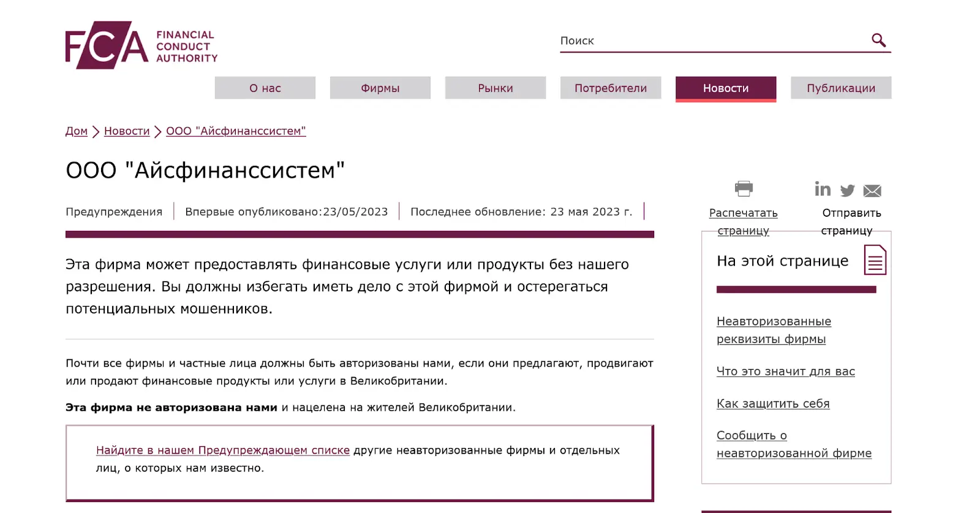Share the page via email envelope icon
This screenshot has height=513, width=980.
(x=872, y=191)
